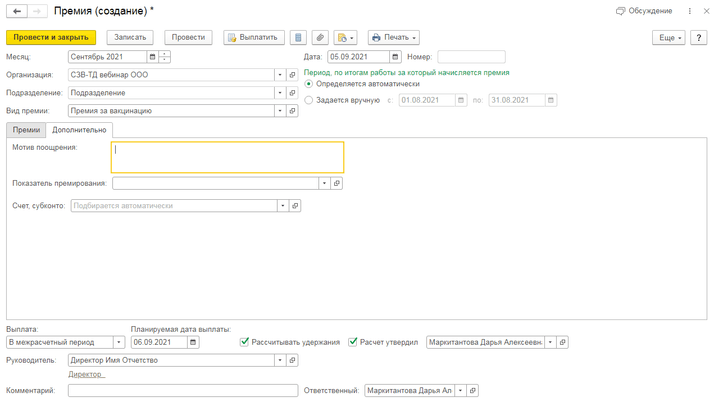Screen dimensions: 714x408
Task: Open Обсуждение discussion panel
Action: (x=643, y=11)
